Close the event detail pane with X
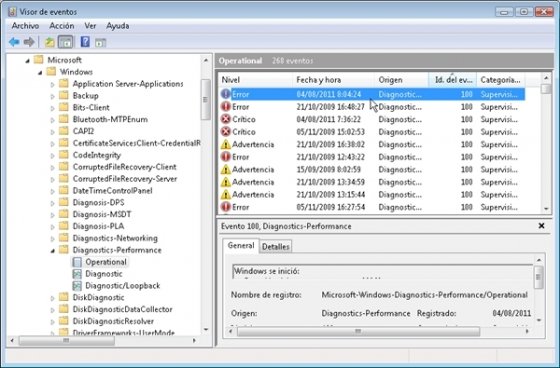This screenshot has height=368, width=560. (x=541, y=226)
